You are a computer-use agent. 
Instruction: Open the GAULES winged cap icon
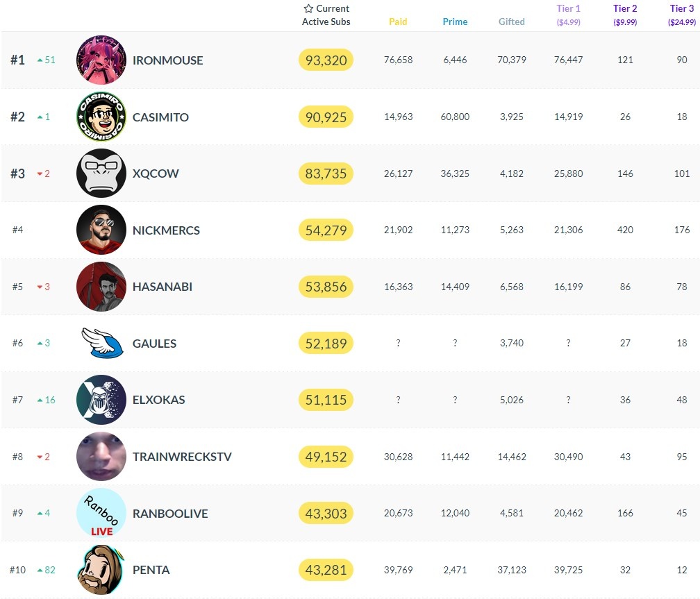coord(102,343)
